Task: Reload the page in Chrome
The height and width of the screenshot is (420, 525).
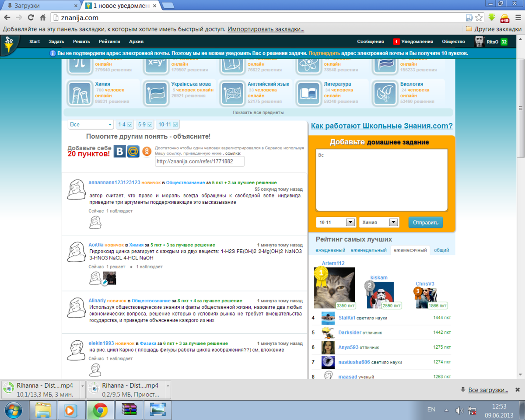Action: 31,17
